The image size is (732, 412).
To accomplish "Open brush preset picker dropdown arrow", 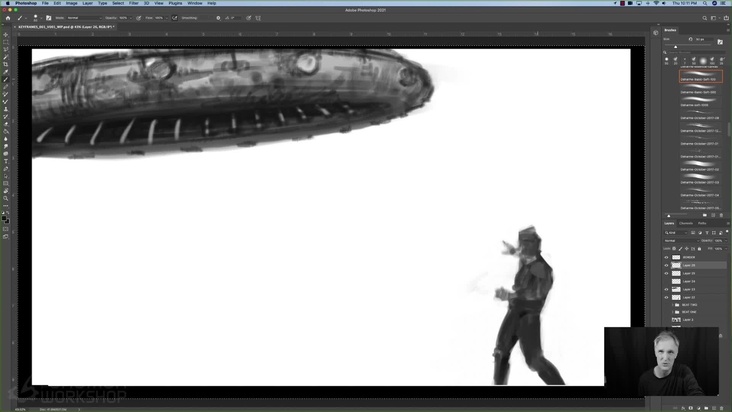I will (41, 18).
